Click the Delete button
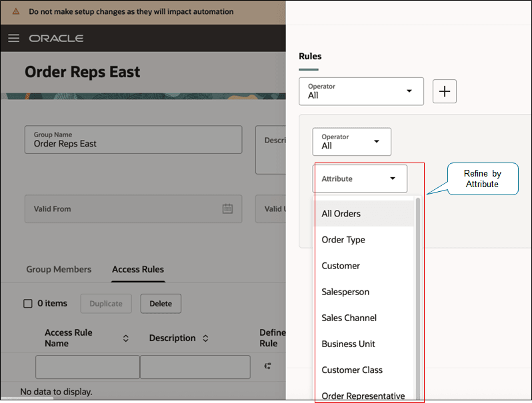This screenshot has height=403, width=532. (x=161, y=304)
